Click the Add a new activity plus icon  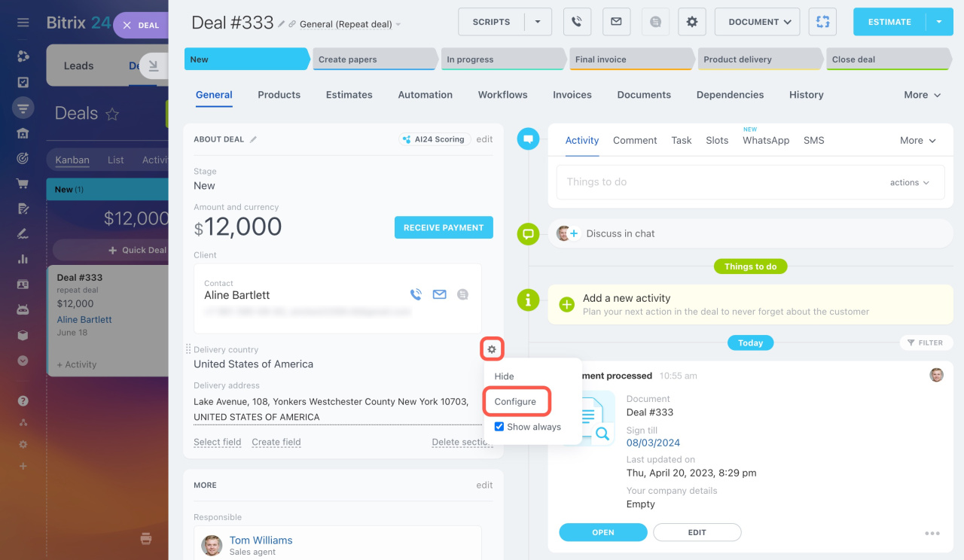point(566,304)
